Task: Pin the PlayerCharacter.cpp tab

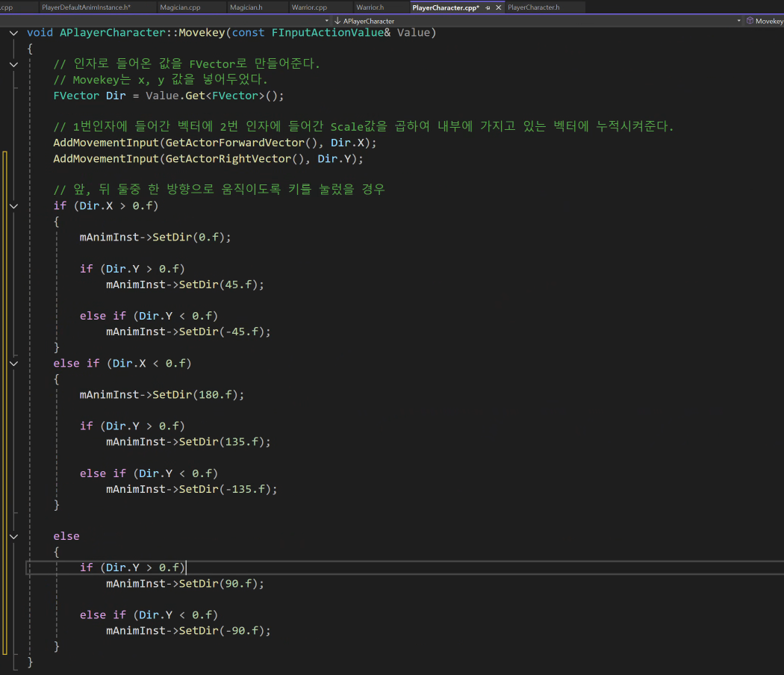Action: pyautogui.click(x=488, y=7)
